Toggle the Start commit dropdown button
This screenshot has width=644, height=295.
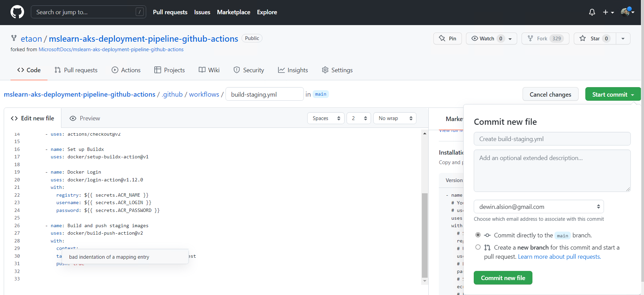click(613, 94)
